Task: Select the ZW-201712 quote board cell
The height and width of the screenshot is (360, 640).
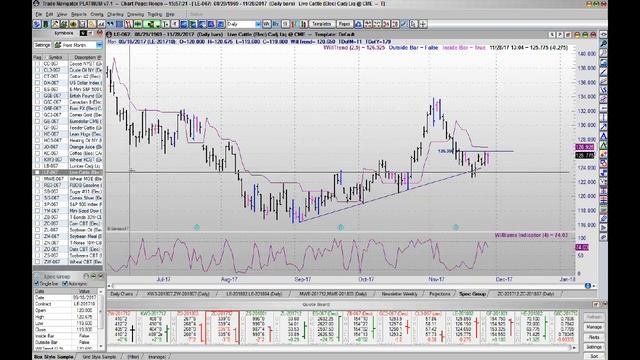Action: (123, 328)
